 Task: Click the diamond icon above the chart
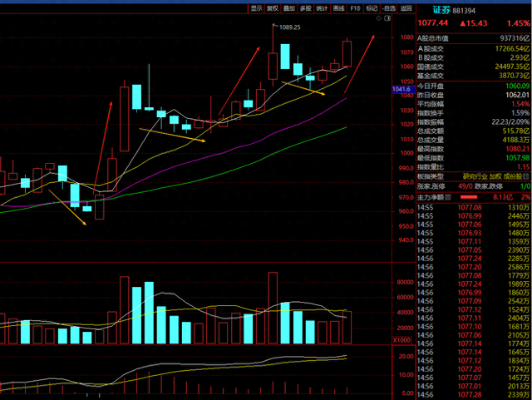point(379,18)
